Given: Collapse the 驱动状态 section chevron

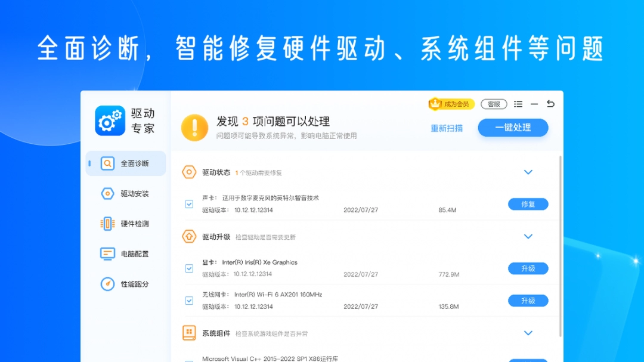Looking at the screenshot, I should point(528,172).
